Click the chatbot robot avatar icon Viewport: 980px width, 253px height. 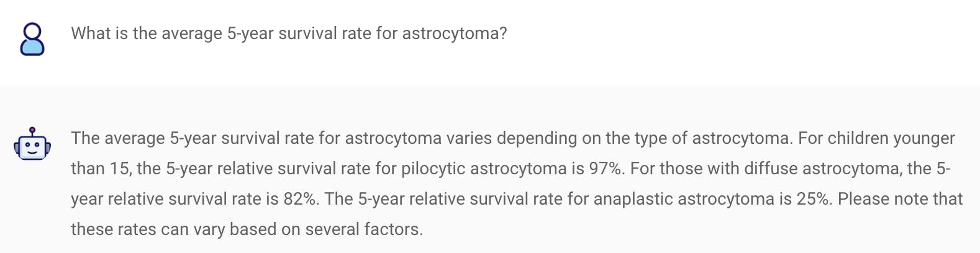point(32,145)
